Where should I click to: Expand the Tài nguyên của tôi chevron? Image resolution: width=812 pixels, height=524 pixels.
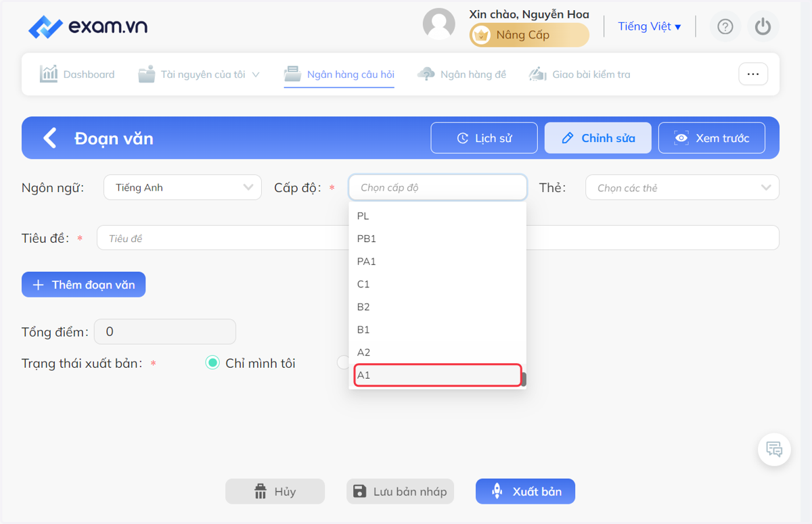pyautogui.click(x=256, y=74)
